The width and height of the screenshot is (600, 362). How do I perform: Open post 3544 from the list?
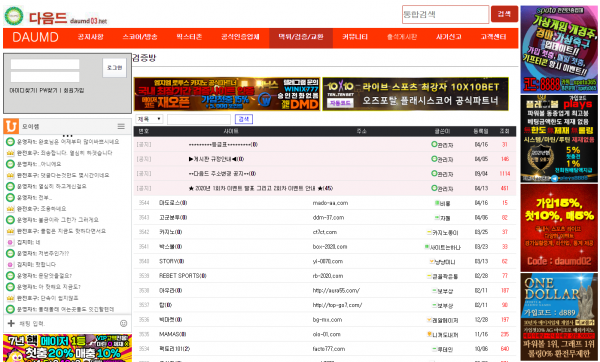coord(173,203)
